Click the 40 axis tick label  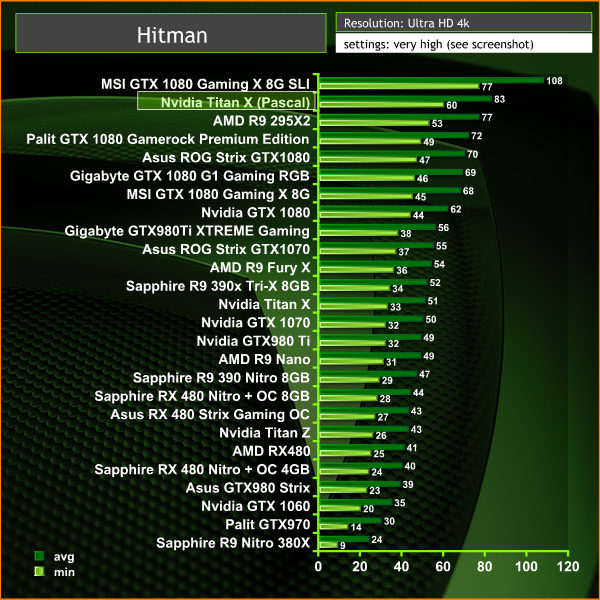[x=401, y=566]
